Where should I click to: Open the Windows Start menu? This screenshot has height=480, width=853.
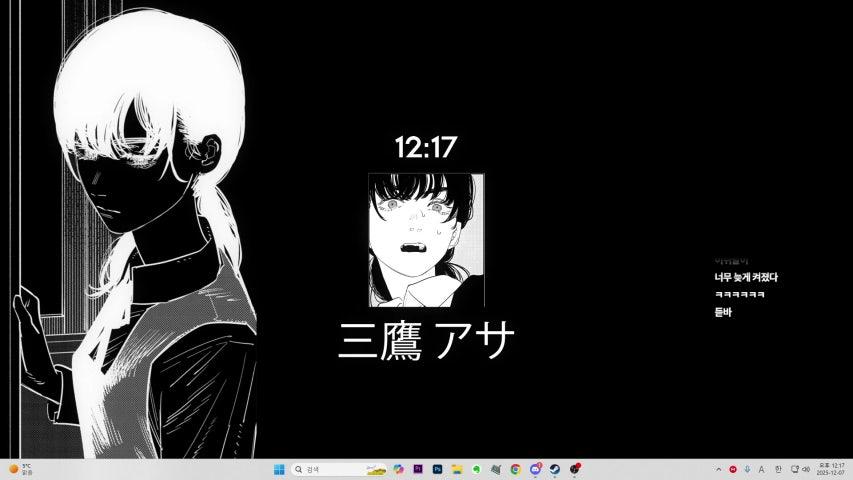279,469
